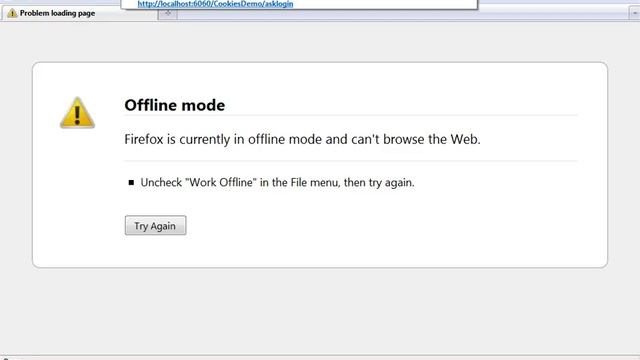This screenshot has height=360, width=640.
Task: Click the Offline mode heading
Action: (175, 105)
